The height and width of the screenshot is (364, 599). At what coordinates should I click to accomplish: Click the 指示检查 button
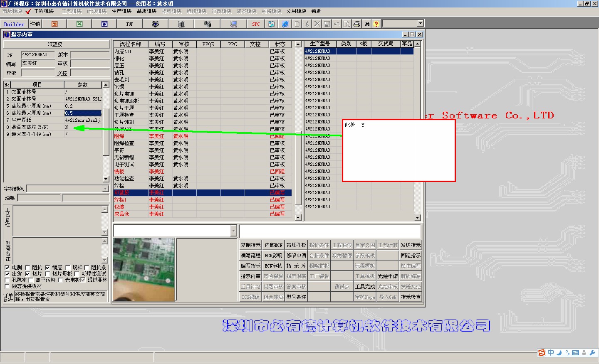pos(411,297)
